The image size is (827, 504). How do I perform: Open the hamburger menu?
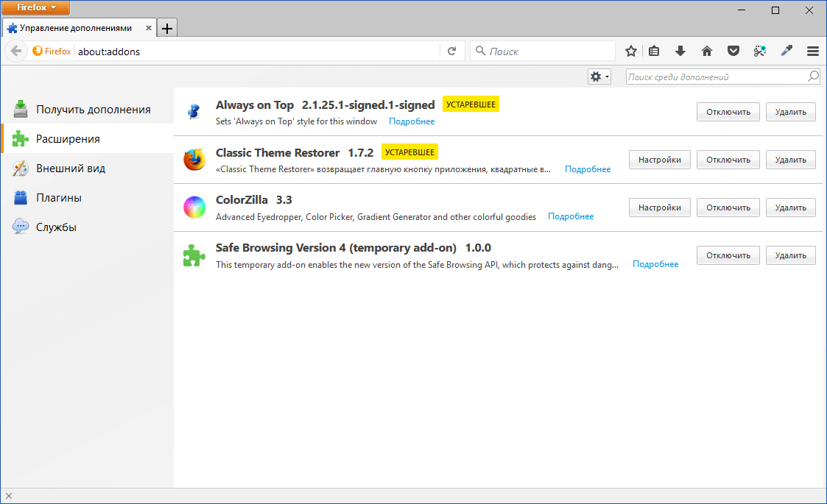(x=813, y=52)
